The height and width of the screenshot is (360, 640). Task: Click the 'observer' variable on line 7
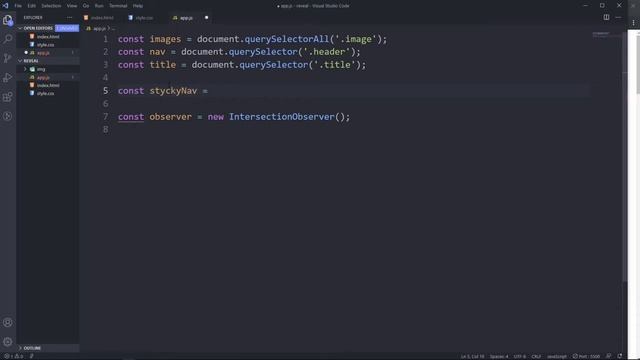click(x=170, y=117)
